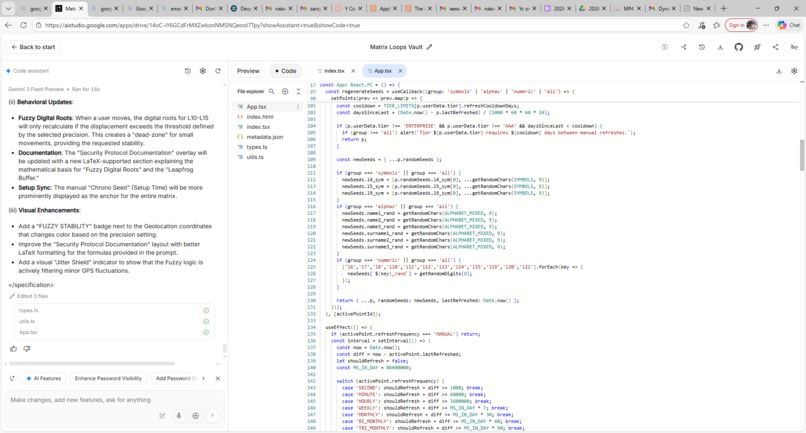The width and height of the screenshot is (806, 433).
Task: Click the Add Password suggestion chip
Action: click(x=175, y=378)
